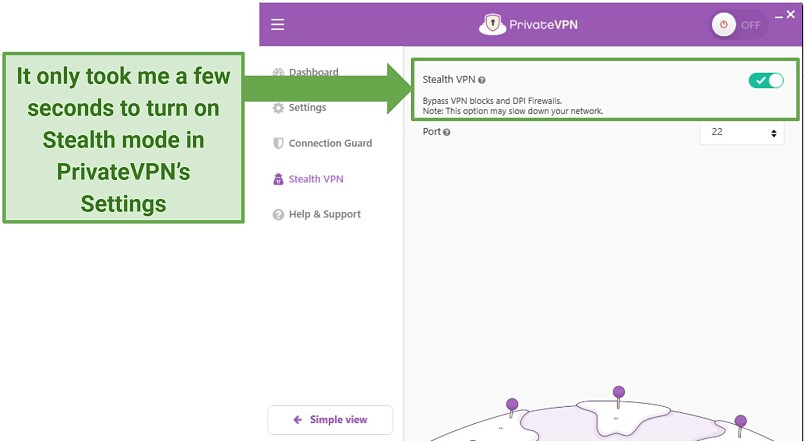Click the red power icon in header
806x445 pixels.
[x=724, y=25]
